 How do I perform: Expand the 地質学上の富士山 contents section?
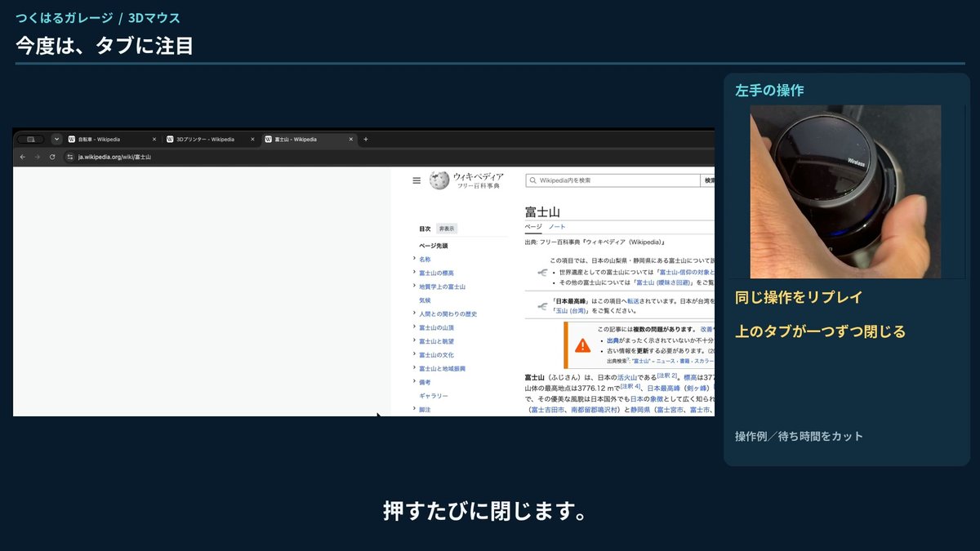click(415, 287)
